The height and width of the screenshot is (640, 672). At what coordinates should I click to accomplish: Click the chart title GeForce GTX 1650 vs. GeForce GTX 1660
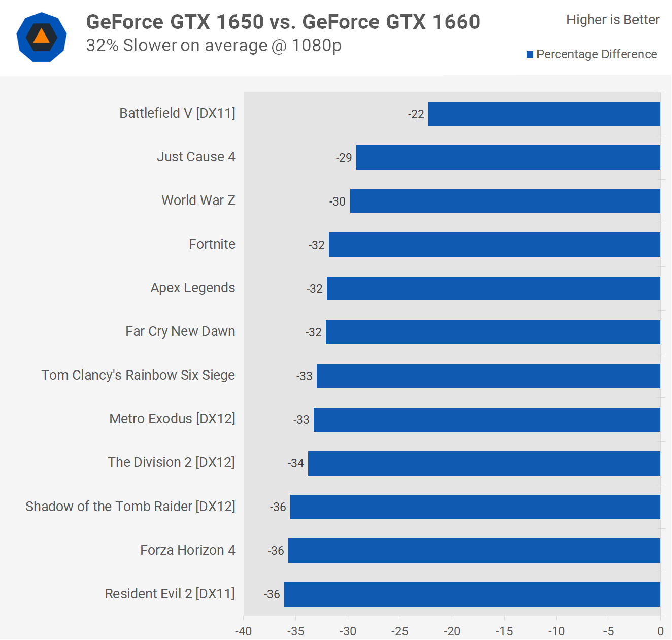(x=283, y=22)
